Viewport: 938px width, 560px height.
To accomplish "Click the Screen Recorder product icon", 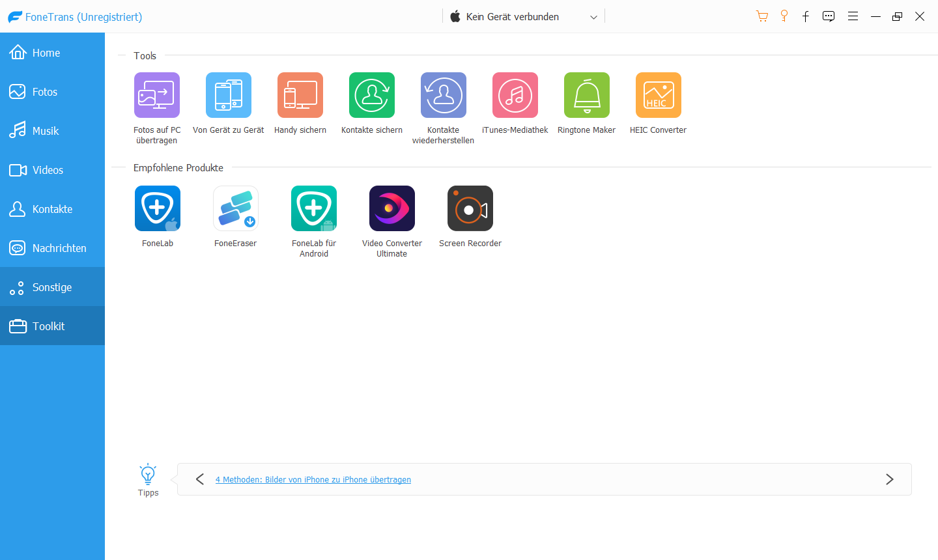I will pos(470,208).
